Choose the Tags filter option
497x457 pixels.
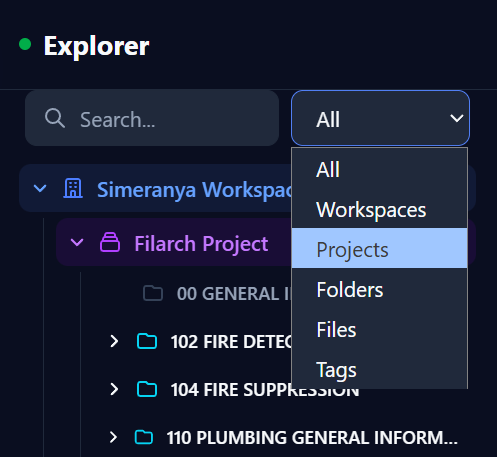(380, 369)
